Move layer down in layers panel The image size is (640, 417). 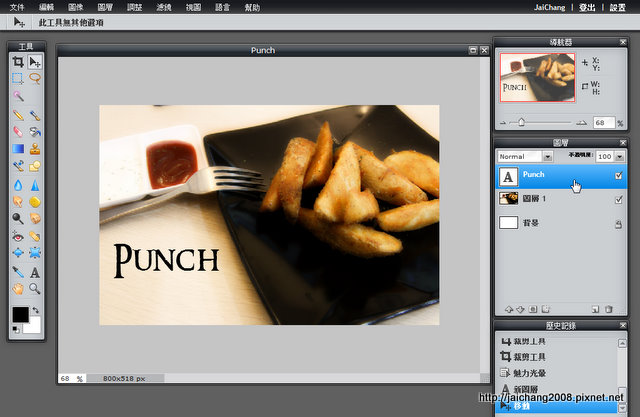[520, 309]
